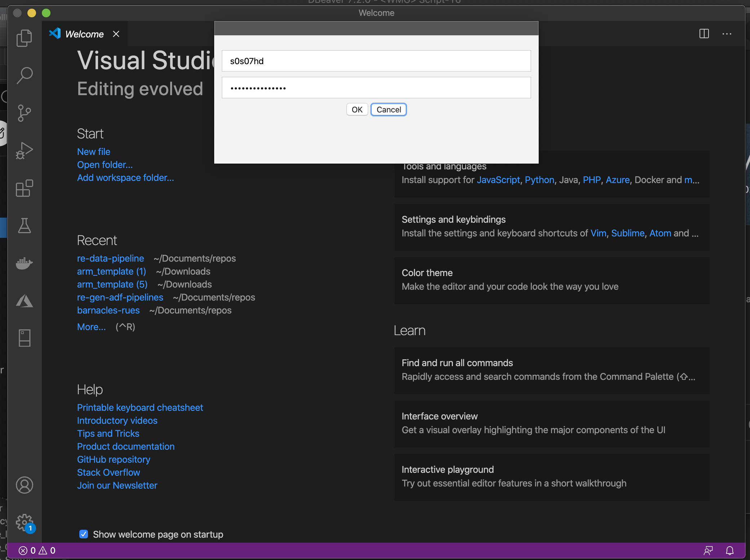Open the Search view icon
Image resolution: width=750 pixels, height=560 pixels.
[24, 75]
